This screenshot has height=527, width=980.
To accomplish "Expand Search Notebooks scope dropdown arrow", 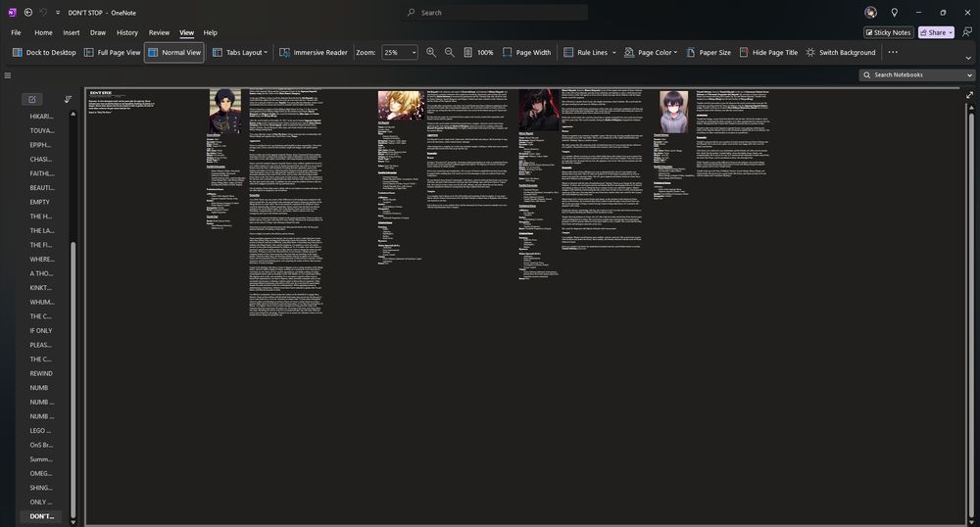I will pos(969,74).
